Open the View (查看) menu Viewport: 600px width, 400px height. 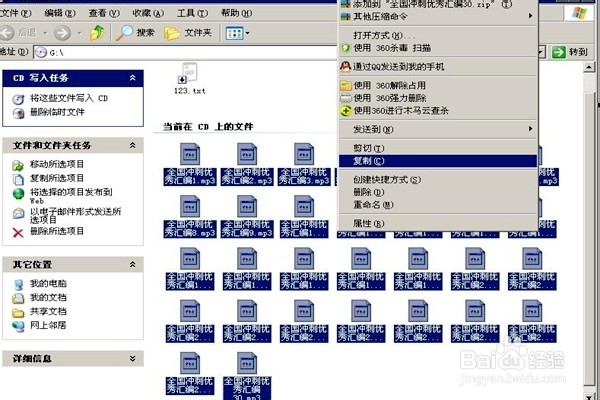[x=104, y=13]
